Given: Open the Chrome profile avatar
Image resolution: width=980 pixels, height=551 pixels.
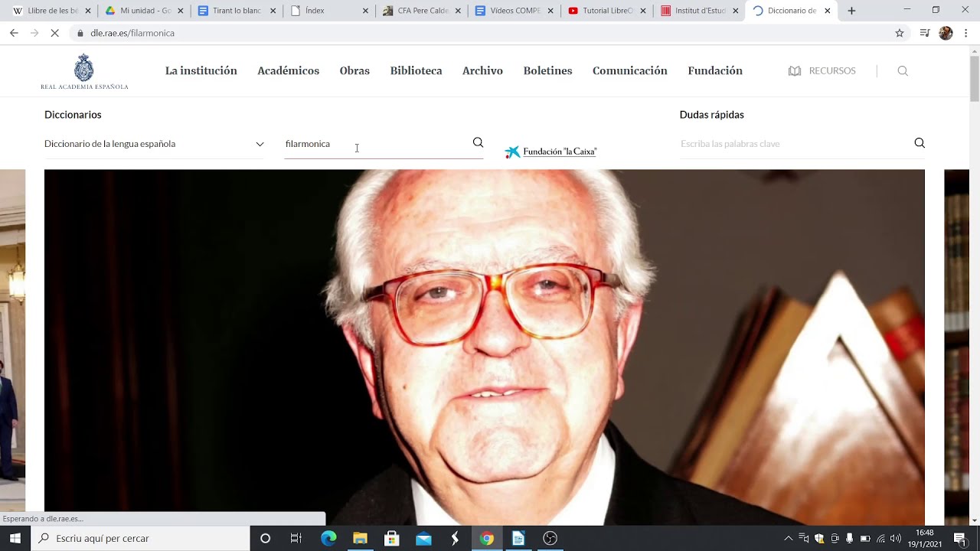Looking at the screenshot, I should click(x=946, y=33).
